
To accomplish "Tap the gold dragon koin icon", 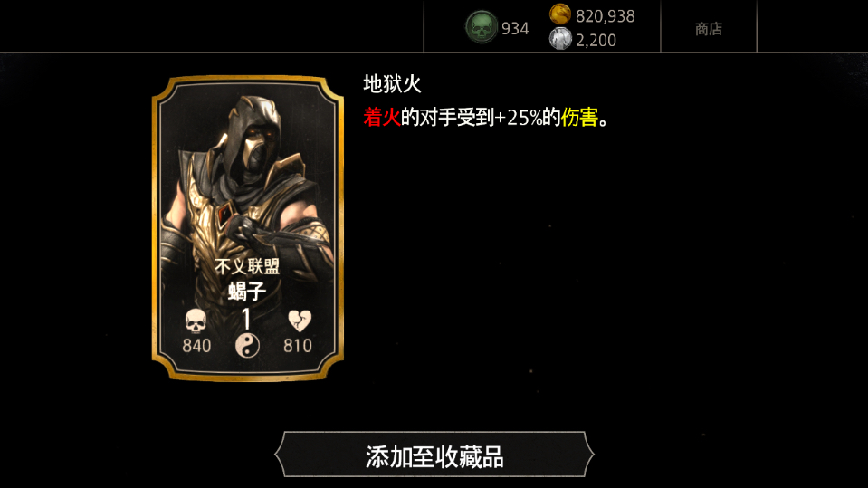I will point(559,14).
